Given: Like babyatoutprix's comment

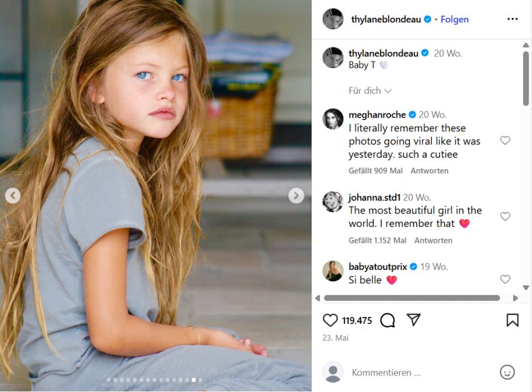Looking at the screenshot, I should tap(505, 279).
